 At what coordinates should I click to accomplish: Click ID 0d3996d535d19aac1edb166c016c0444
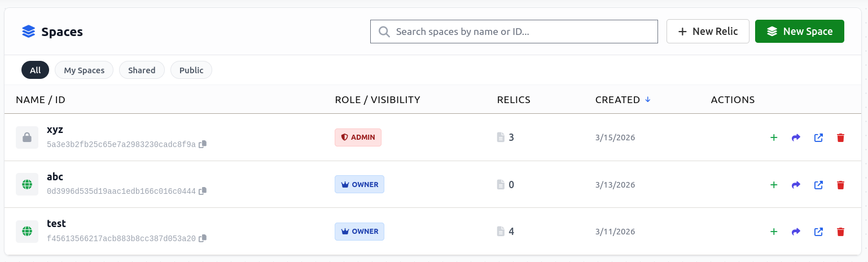tap(121, 192)
